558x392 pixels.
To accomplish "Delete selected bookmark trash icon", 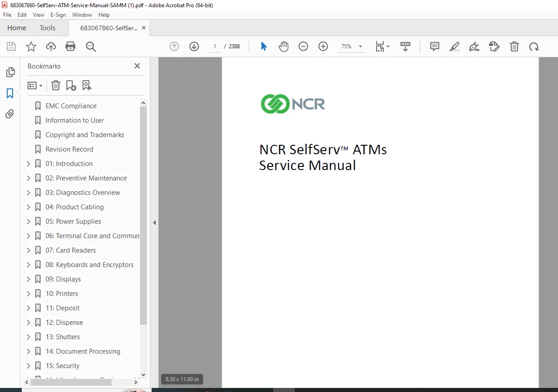I will 56,85.
